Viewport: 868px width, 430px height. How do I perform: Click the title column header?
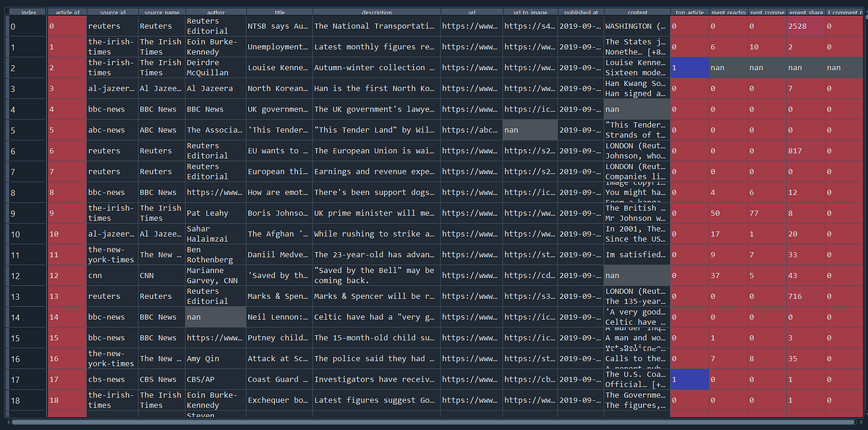[x=278, y=12]
